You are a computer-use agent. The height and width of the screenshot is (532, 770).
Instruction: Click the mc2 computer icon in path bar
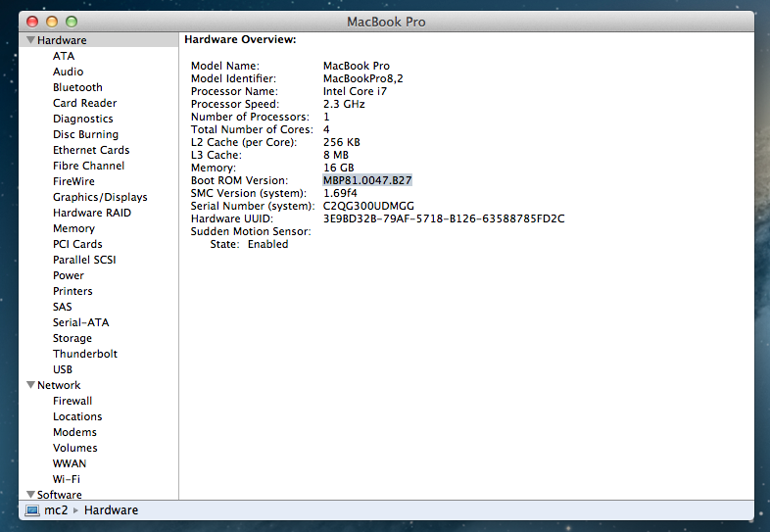click(x=32, y=510)
